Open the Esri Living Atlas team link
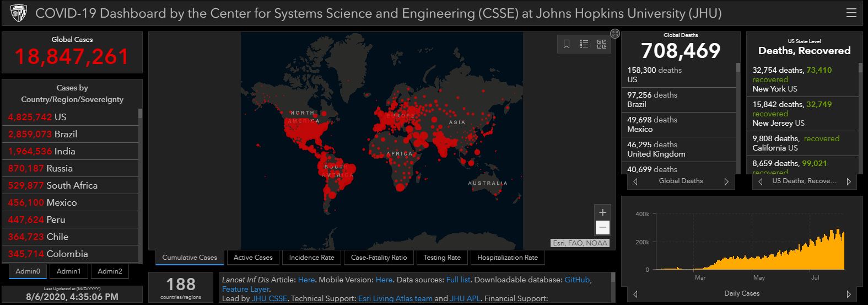The height and width of the screenshot is (305, 868). pos(395,298)
